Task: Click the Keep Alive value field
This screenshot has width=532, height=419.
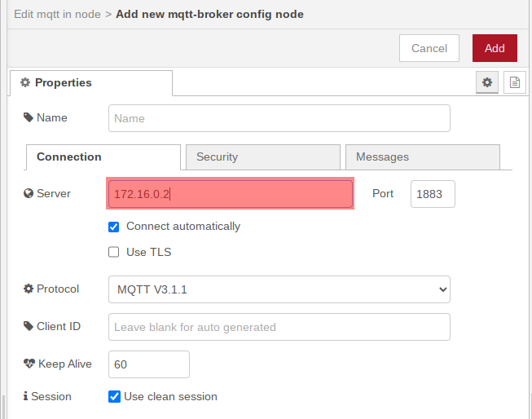Action: (x=148, y=364)
